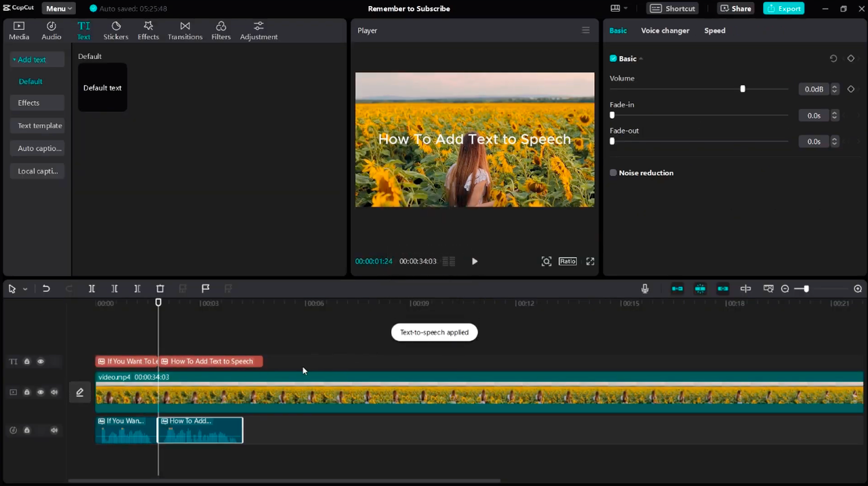This screenshot has width=868, height=486.
Task: Open the Auto captions section
Action: pos(39,148)
